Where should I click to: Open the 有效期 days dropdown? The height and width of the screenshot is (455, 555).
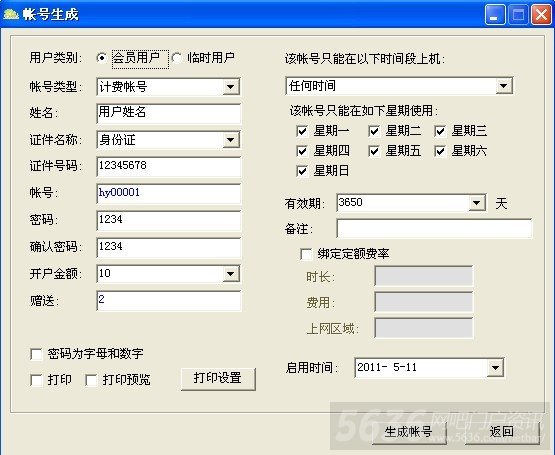point(477,203)
